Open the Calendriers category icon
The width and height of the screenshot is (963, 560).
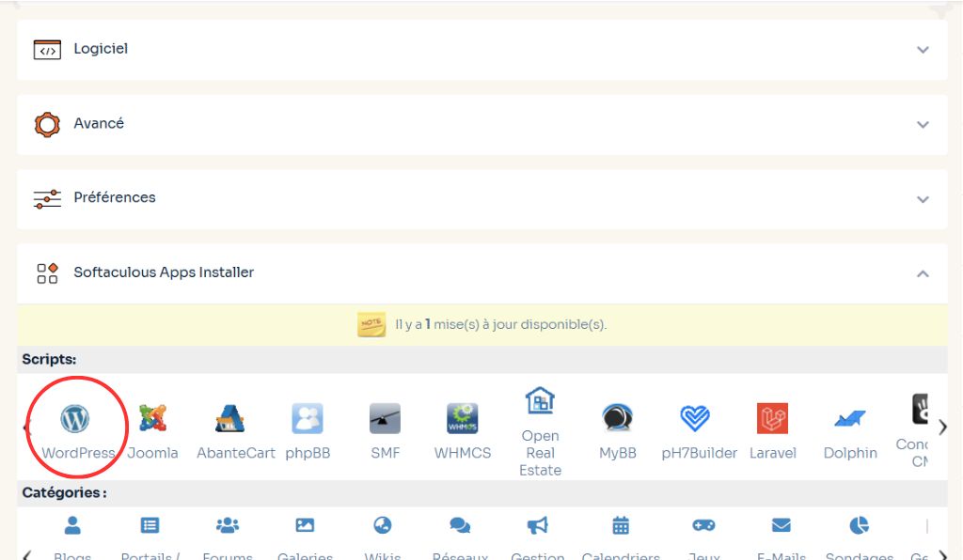pos(621,525)
